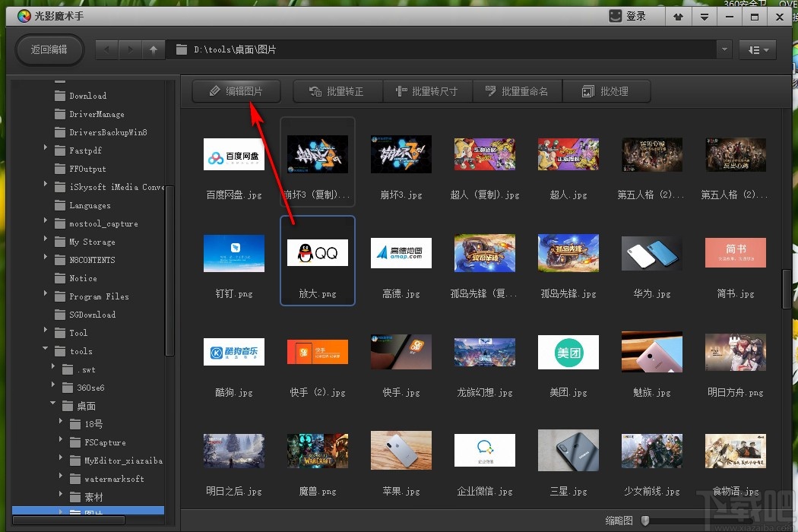Select the FSCapture folder in tree
Image resolution: width=798 pixels, height=532 pixels.
click(x=98, y=442)
